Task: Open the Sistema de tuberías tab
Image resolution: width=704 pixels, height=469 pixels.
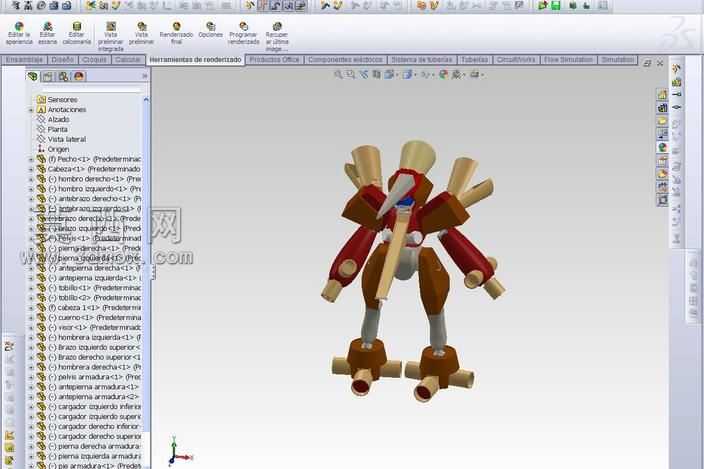Action: 422,60
